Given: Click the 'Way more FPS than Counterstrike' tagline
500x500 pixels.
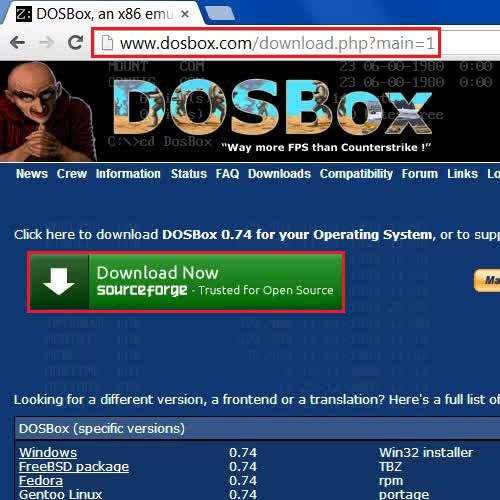Looking at the screenshot, I should 326,147.
